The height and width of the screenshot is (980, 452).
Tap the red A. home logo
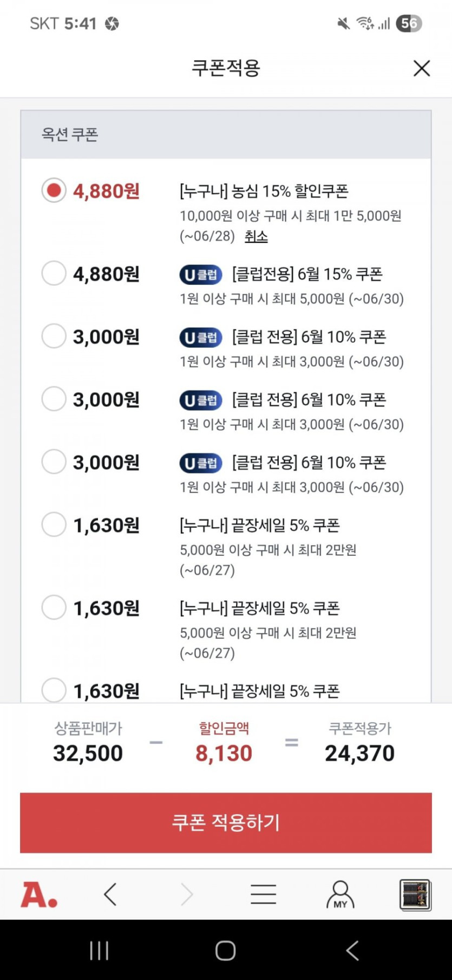39,894
